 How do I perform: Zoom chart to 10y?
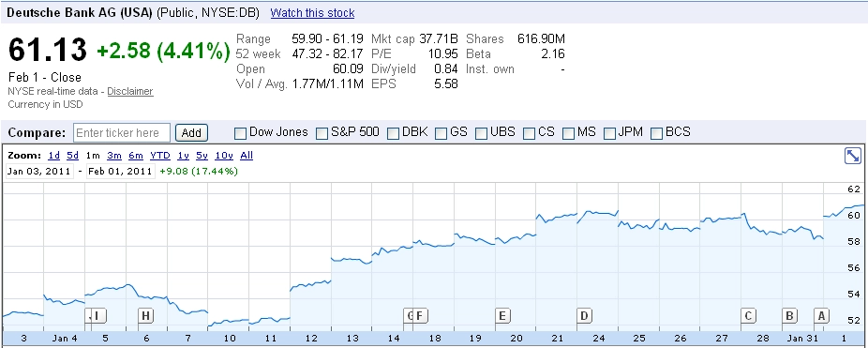224,156
